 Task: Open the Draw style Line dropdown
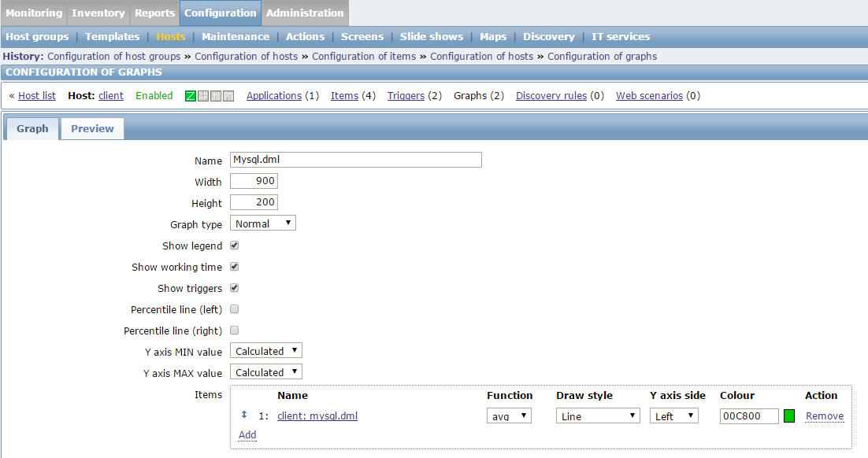coord(598,416)
